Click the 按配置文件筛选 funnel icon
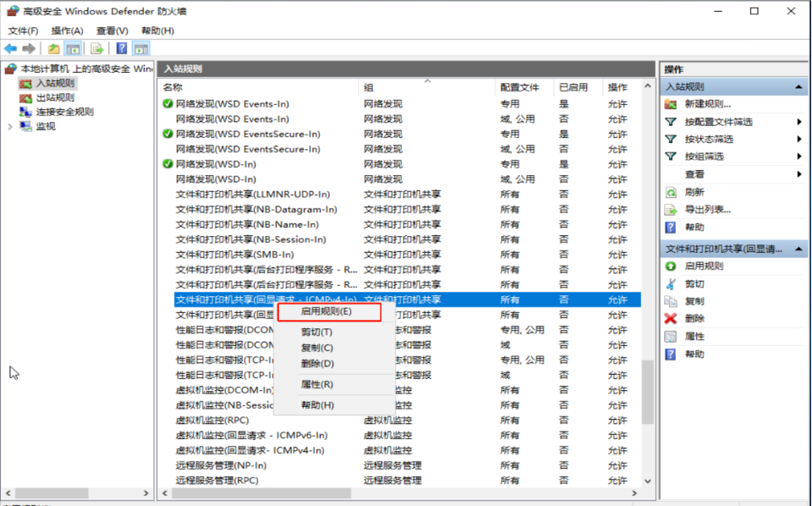The height and width of the screenshot is (506, 812). [x=671, y=122]
